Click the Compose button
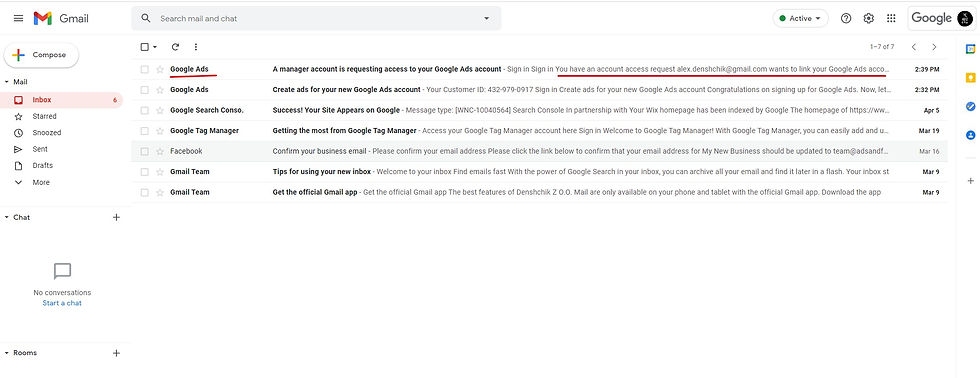 click(41, 55)
